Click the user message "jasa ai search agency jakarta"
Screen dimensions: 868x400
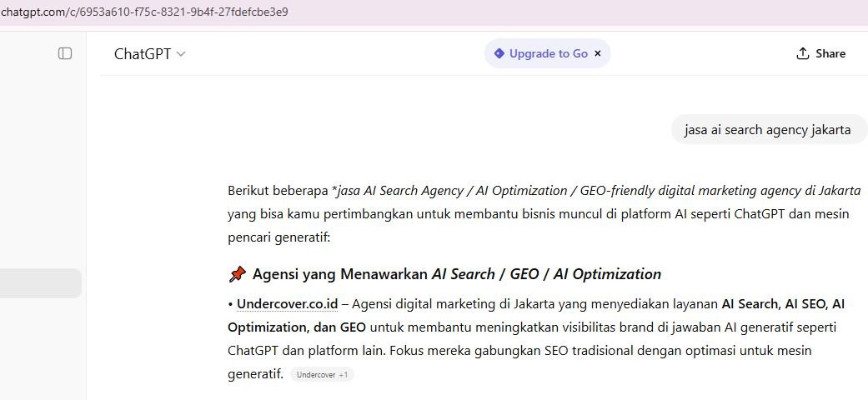coord(767,130)
